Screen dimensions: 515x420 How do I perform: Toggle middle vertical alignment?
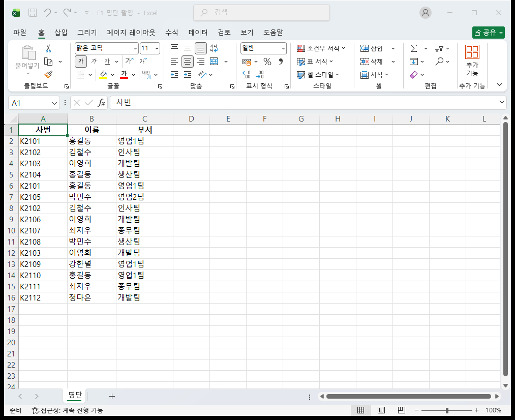point(188,48)
